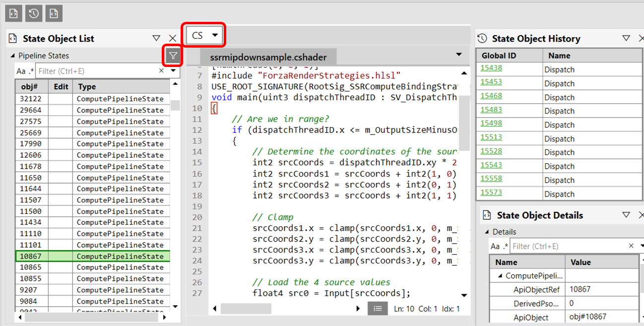Open Global ID 15468 link
This screenshot has width=644, height=326.
point(491,96)
